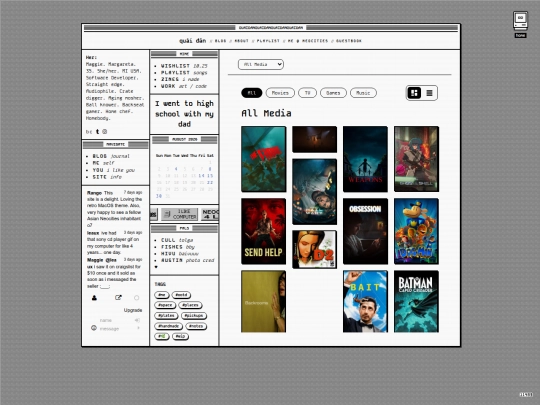Open the desktop computer 'home' icon
Viewport: 540px width, 405px height.
point(520,24)
